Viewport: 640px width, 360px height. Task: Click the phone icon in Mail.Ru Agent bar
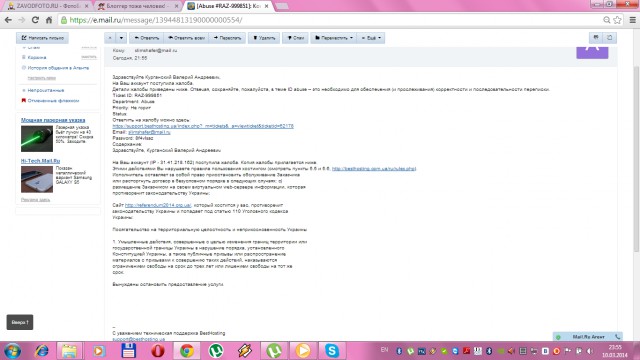(618, 337)
